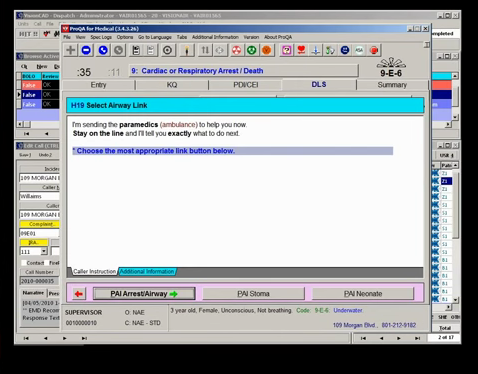Click the red stop sign toolbar icon
Viewport: 478px width, 374px height.
click(x=374, y=50)
